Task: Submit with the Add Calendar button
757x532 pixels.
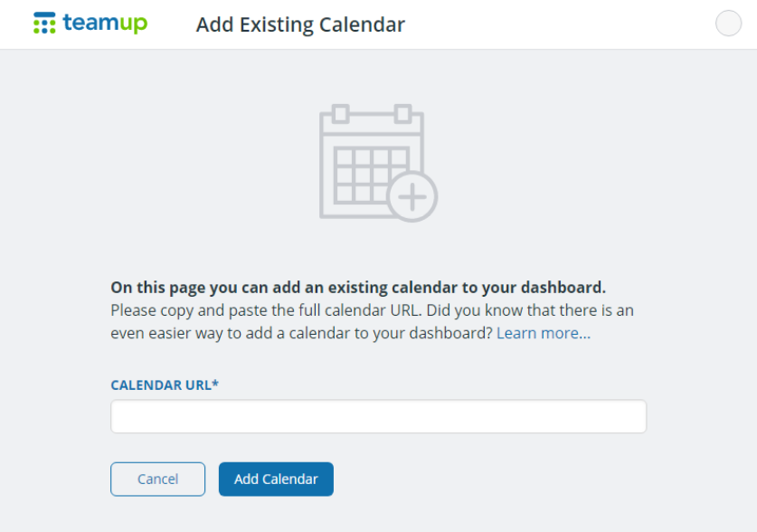Action: (x=276, y=479)
